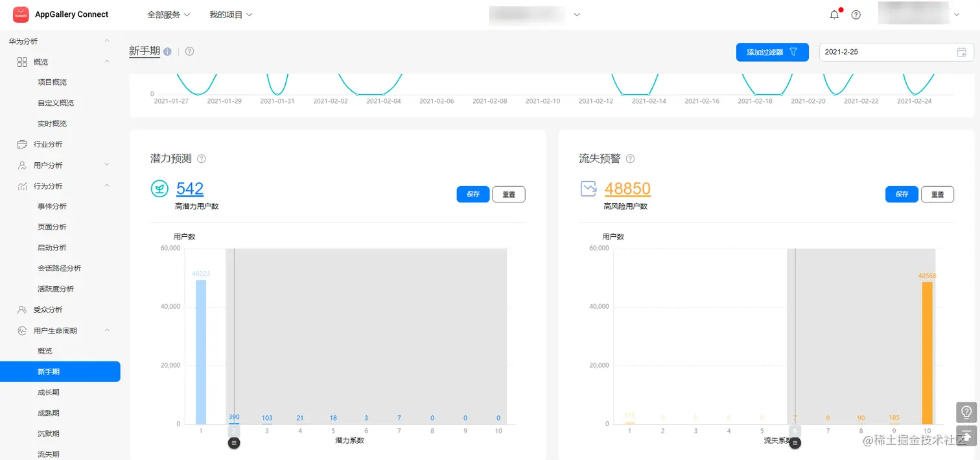
Task: Open the 我的项目 dropdown
Action: point(231,14)
